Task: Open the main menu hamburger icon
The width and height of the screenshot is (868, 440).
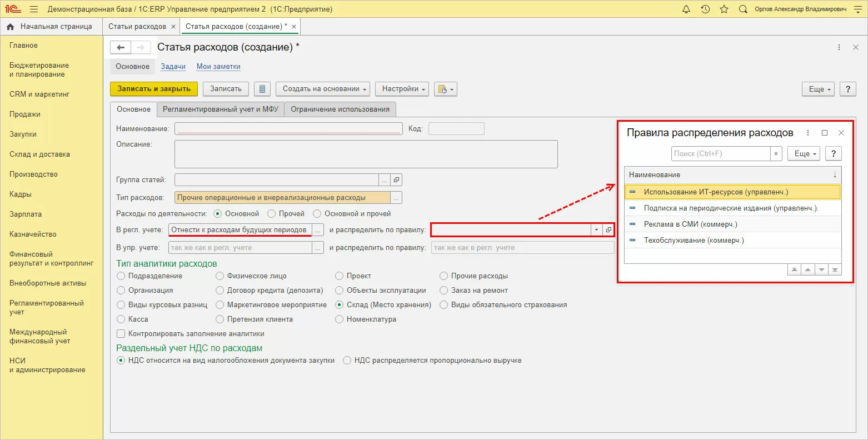Action: point(34,9)
